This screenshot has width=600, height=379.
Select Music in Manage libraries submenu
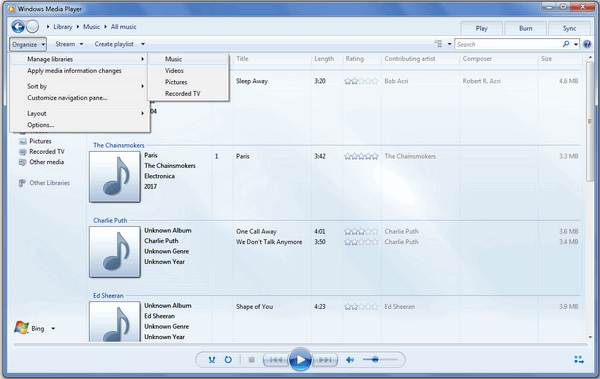[x=188, y=59]
